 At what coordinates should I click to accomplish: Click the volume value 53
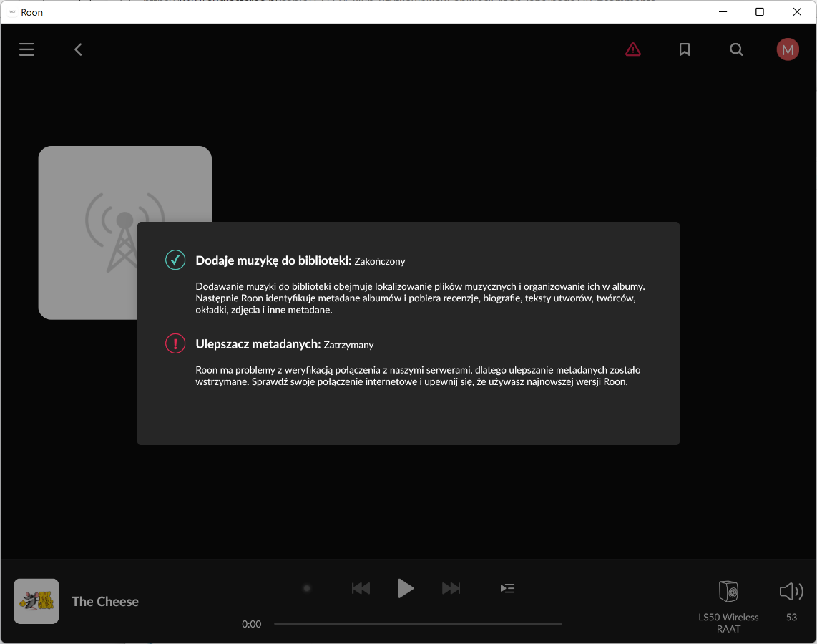(791, 617)
